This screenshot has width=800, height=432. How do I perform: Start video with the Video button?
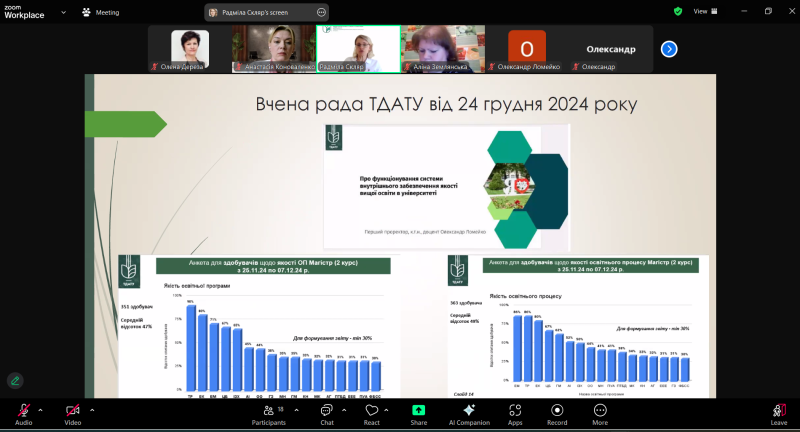[73, 410]
